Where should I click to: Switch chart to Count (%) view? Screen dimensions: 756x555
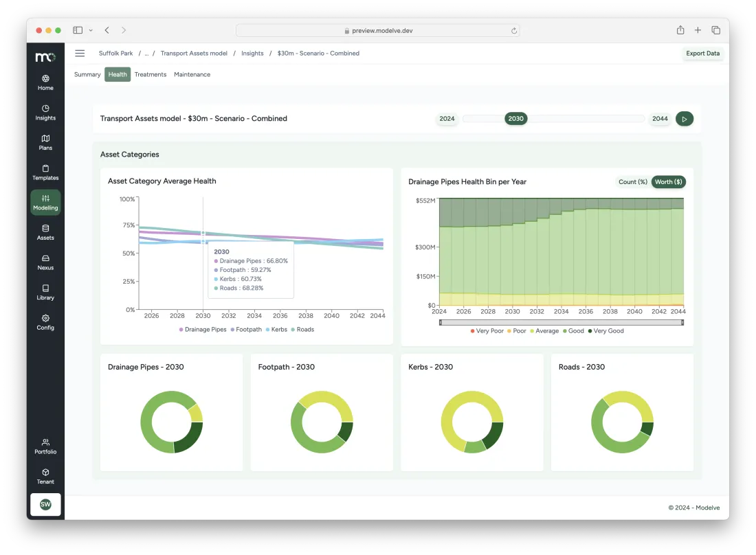(x=632, y=182)
